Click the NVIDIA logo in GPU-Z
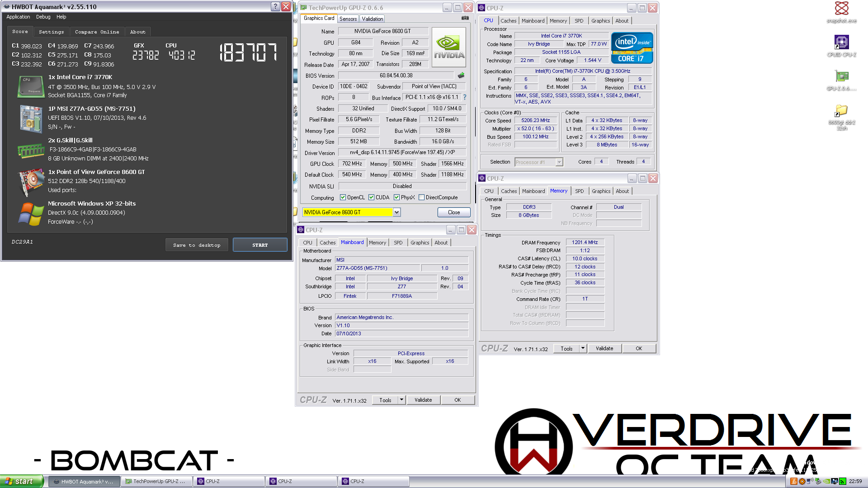868x488 pixels. point(449,47)
